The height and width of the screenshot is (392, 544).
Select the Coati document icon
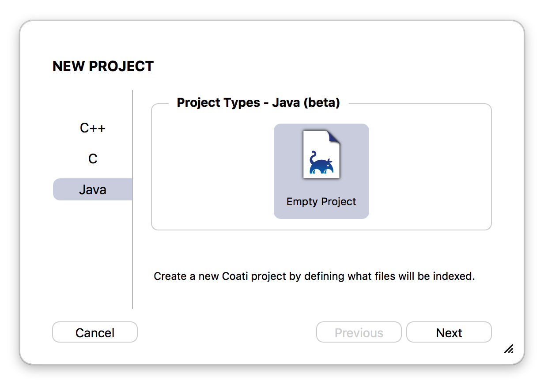click(321, 155)
